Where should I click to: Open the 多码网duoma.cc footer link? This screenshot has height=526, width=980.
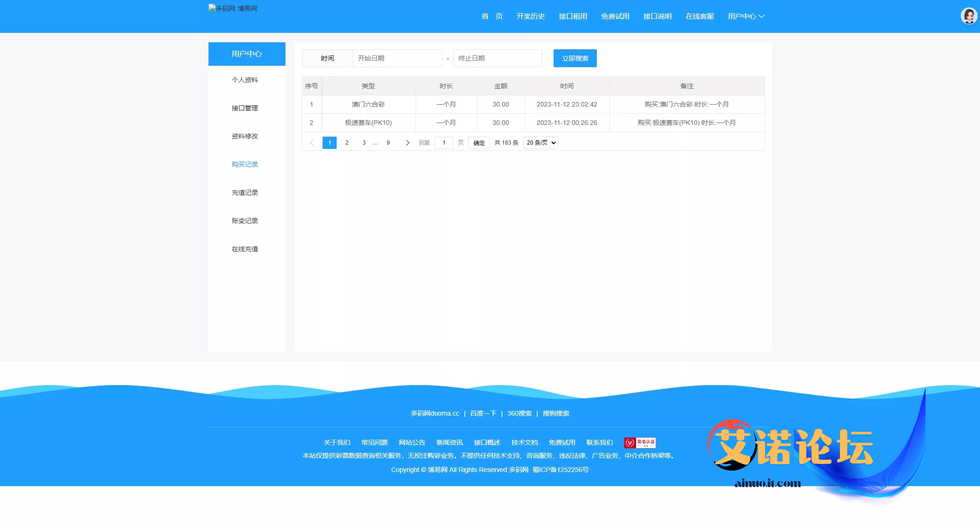click(x=435, y=413)
